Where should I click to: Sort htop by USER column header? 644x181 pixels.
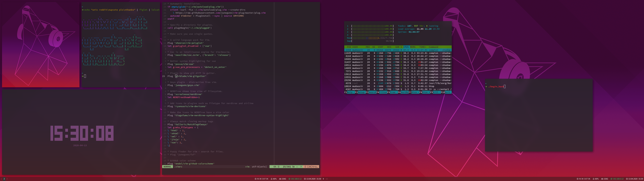pos(355,47)
